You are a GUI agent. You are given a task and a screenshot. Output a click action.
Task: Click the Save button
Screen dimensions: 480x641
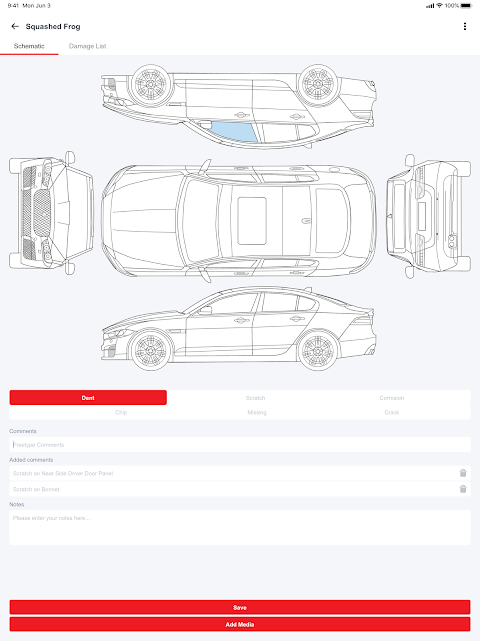[x=240, y=607]
